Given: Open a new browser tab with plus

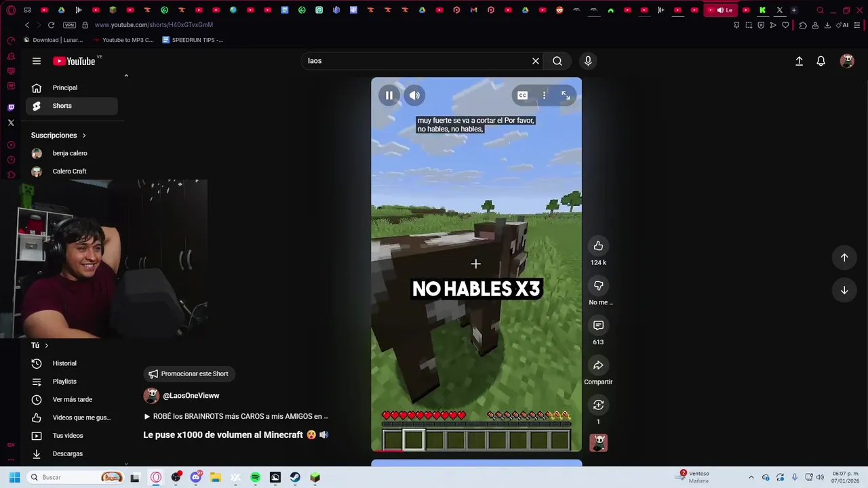Looking at the screenshot, I should (x=794, y=10).
